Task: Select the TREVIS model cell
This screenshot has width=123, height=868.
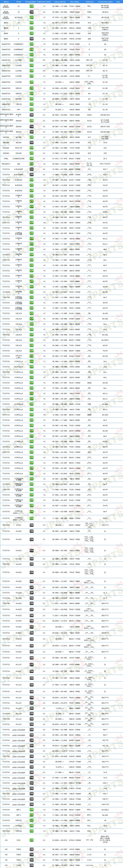Action: point(19,104)
